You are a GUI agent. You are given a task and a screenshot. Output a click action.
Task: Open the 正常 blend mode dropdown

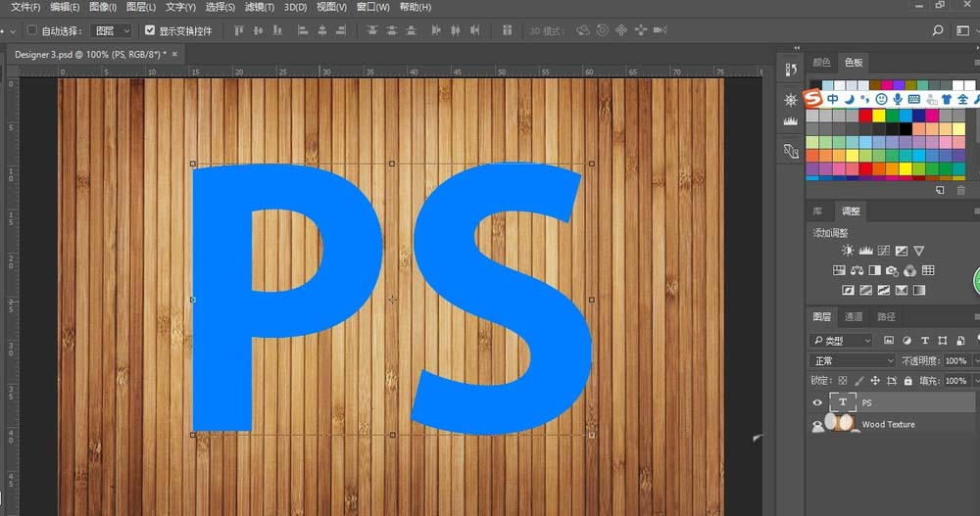point(853,360)
